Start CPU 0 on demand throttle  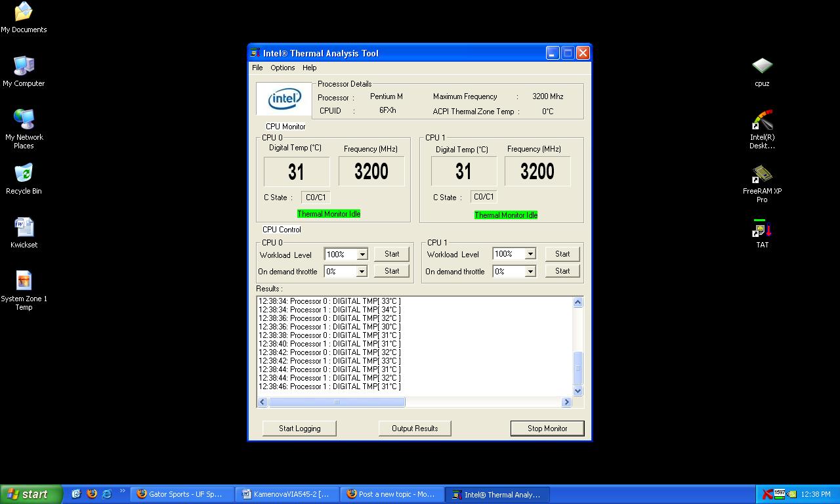click(x=392, y=271)
